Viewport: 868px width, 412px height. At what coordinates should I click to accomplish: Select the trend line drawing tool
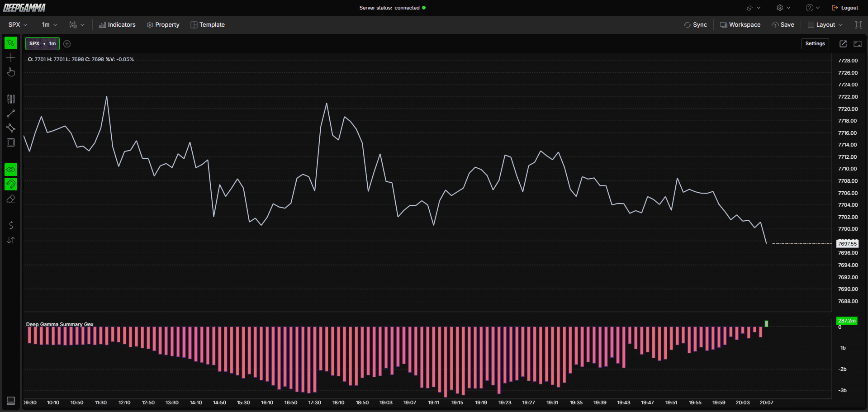point(11,114)
